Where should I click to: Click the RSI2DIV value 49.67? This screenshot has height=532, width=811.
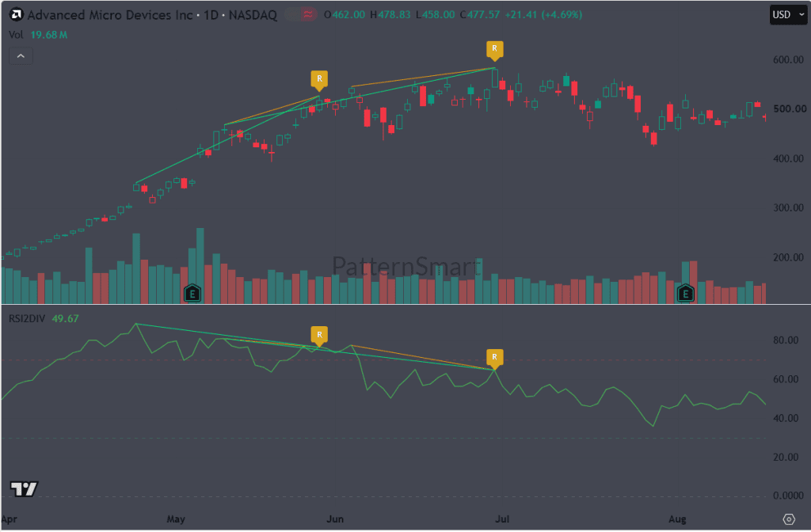coord(65,318)
